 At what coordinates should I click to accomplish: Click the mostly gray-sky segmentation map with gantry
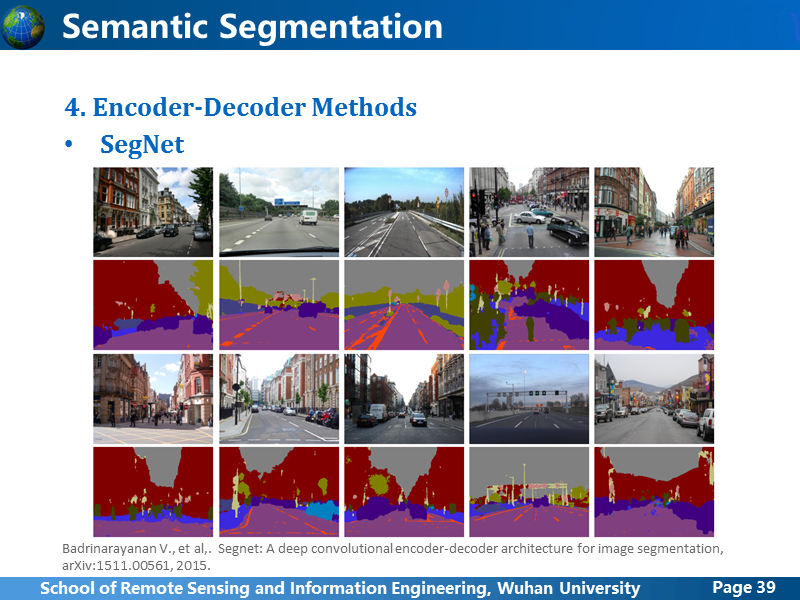(529, 492)
